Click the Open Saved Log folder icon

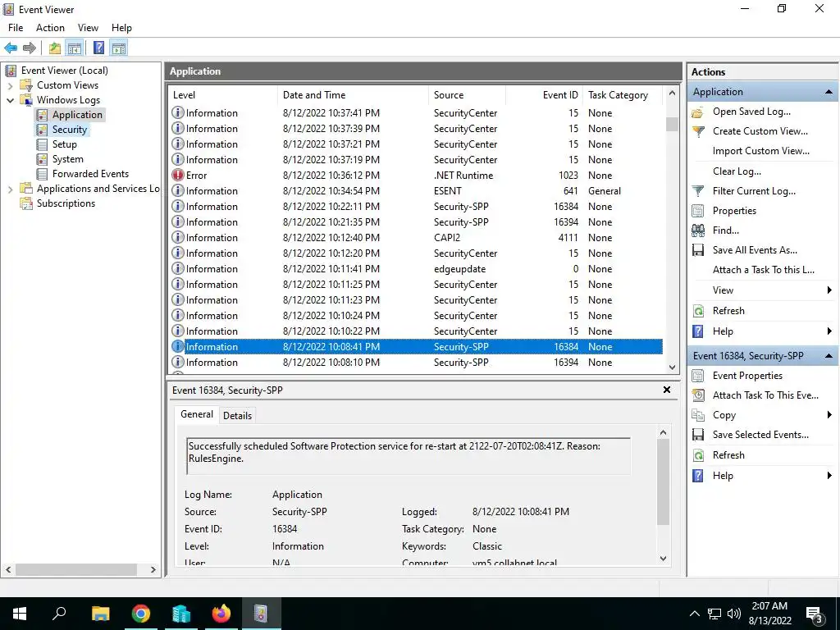pyautogui.click(x=697, y=112)
